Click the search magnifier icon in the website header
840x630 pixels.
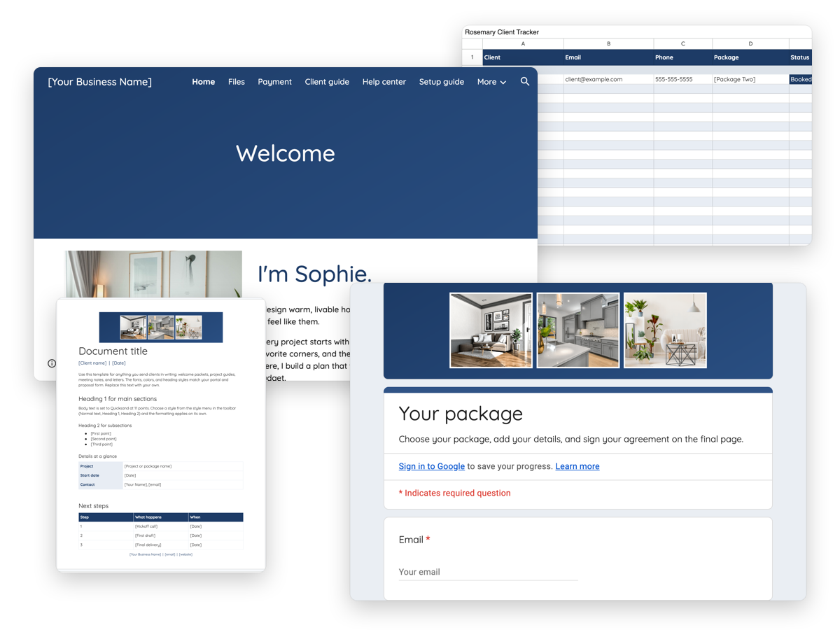(x=525, y=81)
